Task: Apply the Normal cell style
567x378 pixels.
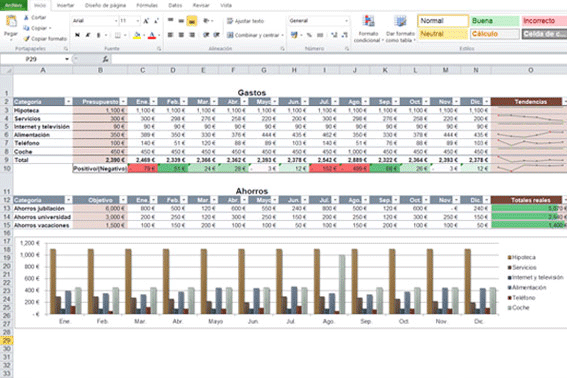Action: click(x=443, y=21)
